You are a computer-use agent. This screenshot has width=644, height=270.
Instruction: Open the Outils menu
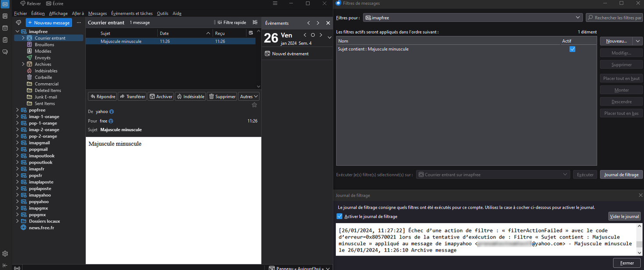click(x=162, y=14)
